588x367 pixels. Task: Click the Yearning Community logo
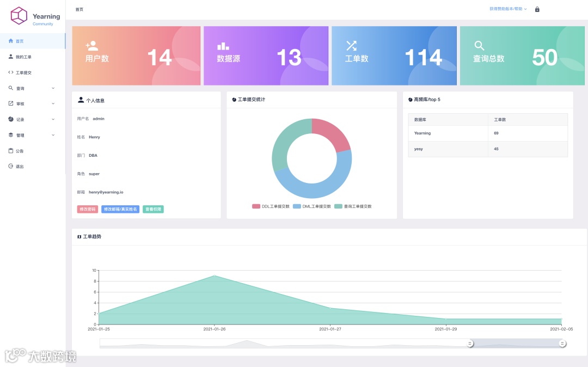click(35, 16)
